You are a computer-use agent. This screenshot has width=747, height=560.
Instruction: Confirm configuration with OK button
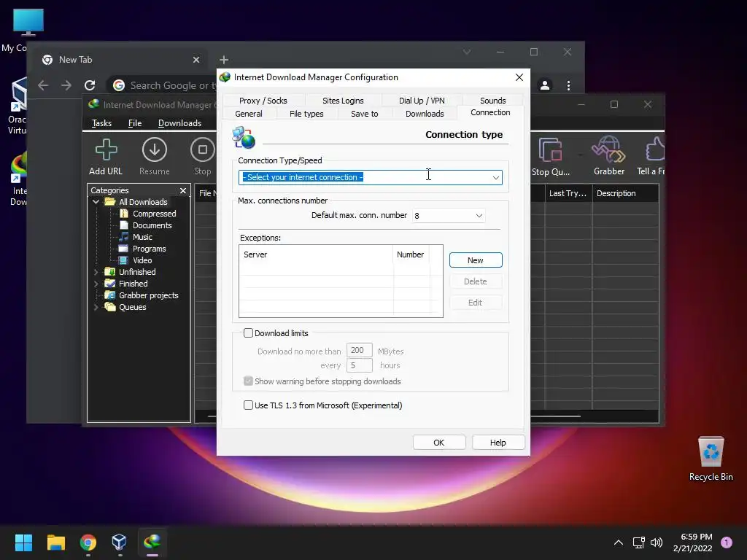click(438, 443)
